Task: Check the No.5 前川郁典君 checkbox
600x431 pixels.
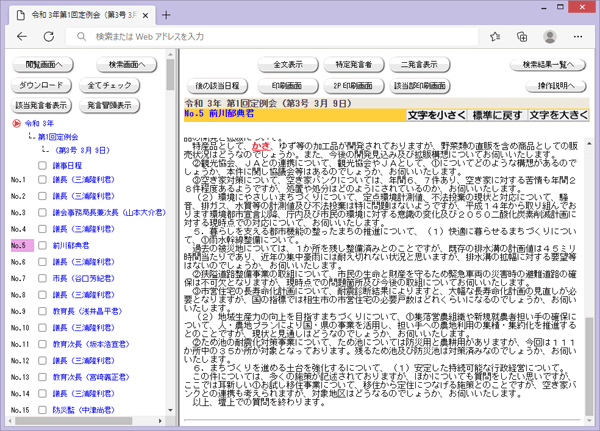Action: click(x=42, y=245)
